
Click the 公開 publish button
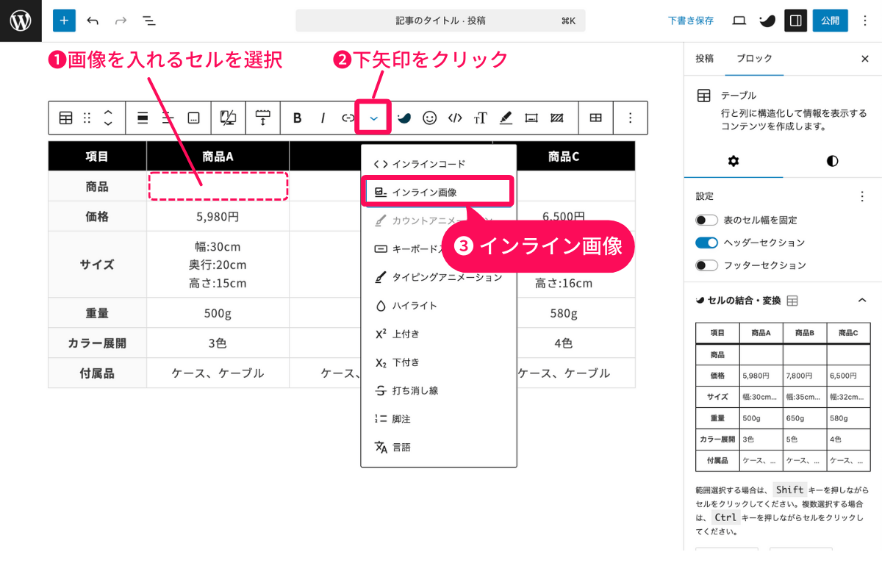point(830,21)
